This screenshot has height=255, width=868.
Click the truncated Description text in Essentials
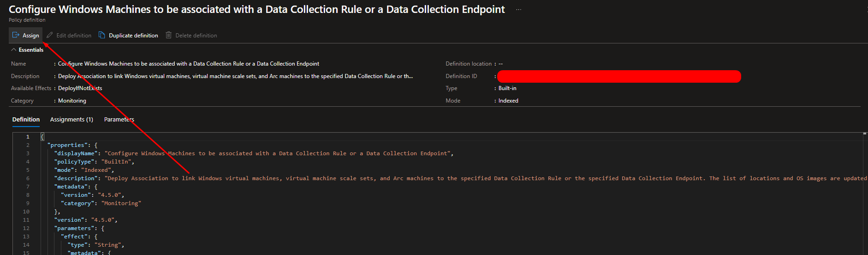pos(235,76)
